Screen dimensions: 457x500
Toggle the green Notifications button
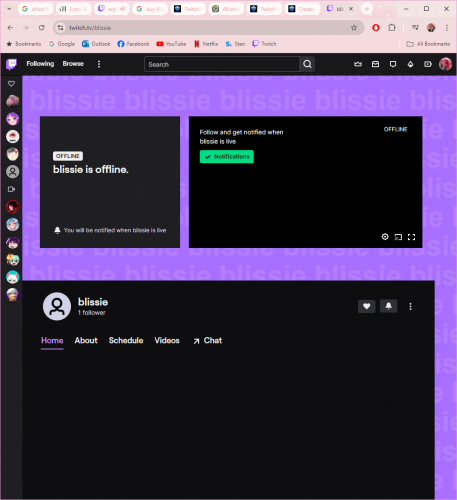227,157
